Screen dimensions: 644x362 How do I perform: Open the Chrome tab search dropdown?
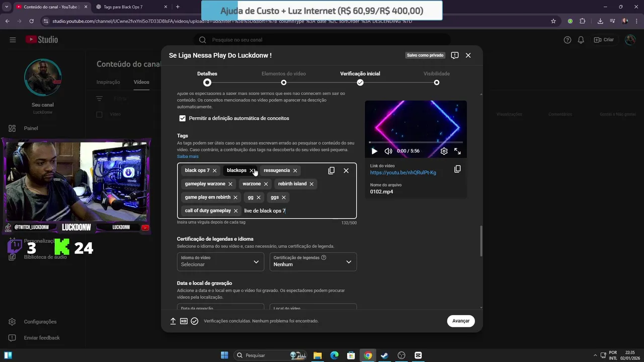[x=7, y=7]
